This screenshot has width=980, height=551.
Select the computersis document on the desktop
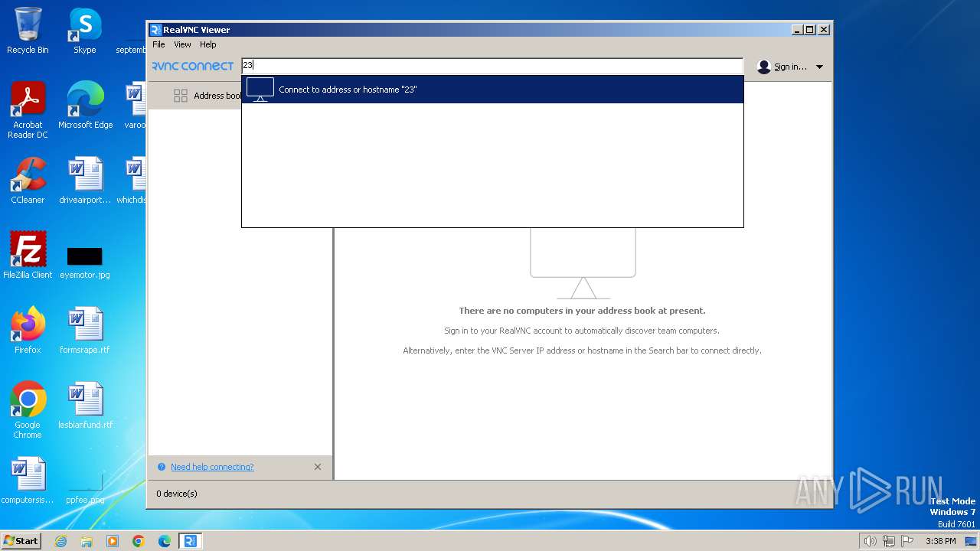[x=28, y=481]
